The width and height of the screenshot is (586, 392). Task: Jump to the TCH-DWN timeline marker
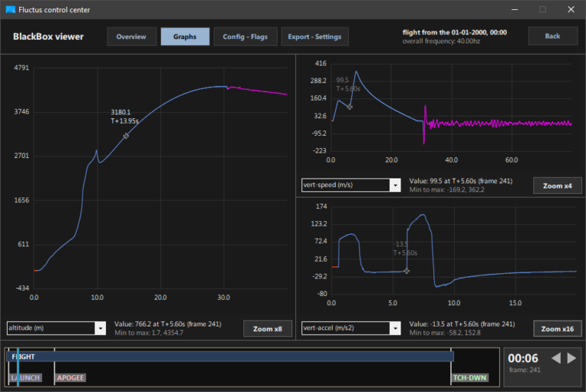coord(469,378)
